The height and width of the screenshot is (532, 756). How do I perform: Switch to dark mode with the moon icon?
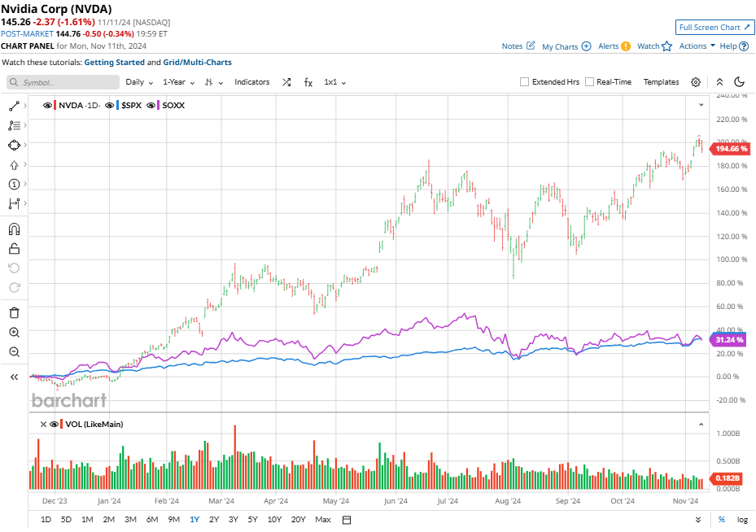coord(738,82)
